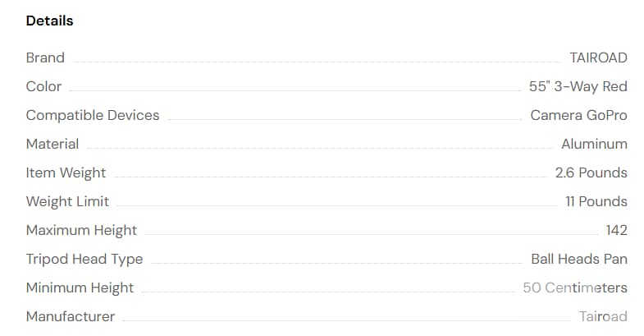This screenshot has width=644, height=336.
Task: Select the 55" 3-Way Red color value
Action: (x=578, y=87)
